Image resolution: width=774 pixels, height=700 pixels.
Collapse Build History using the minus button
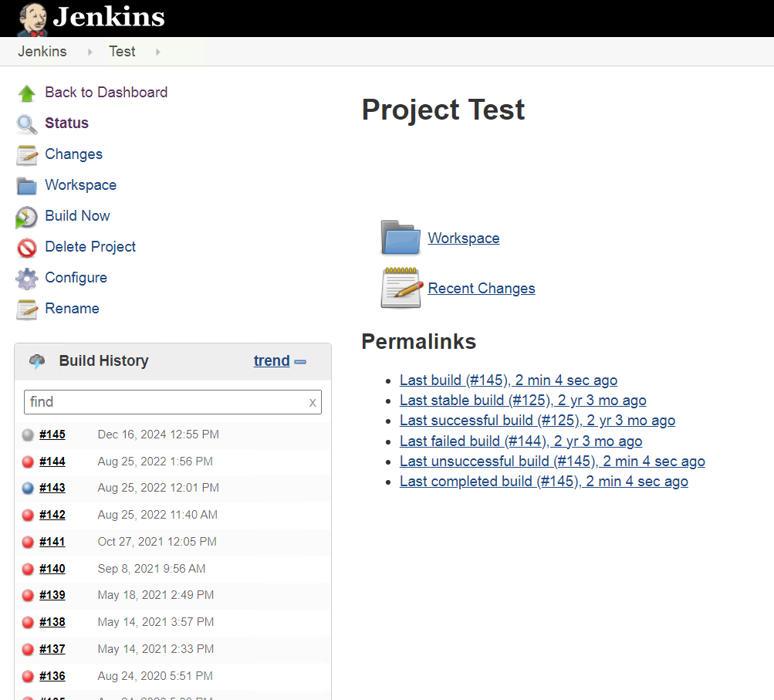pos(300,361)
